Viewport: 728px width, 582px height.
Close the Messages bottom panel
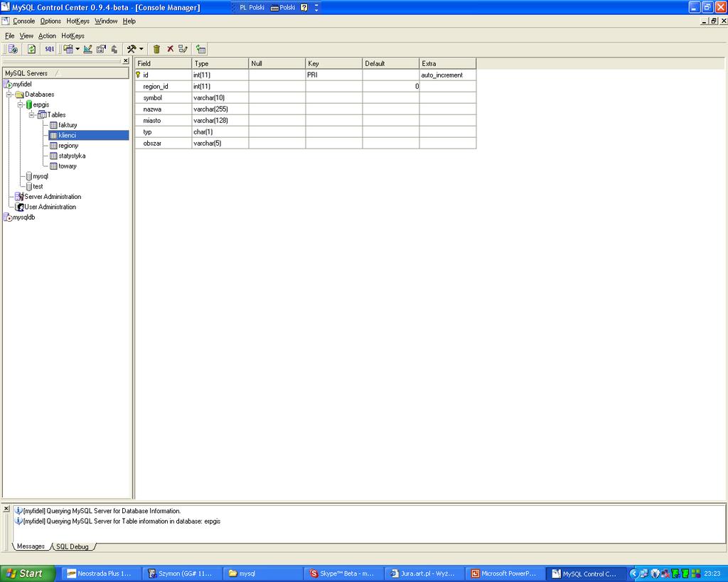[x=6, y=509]
